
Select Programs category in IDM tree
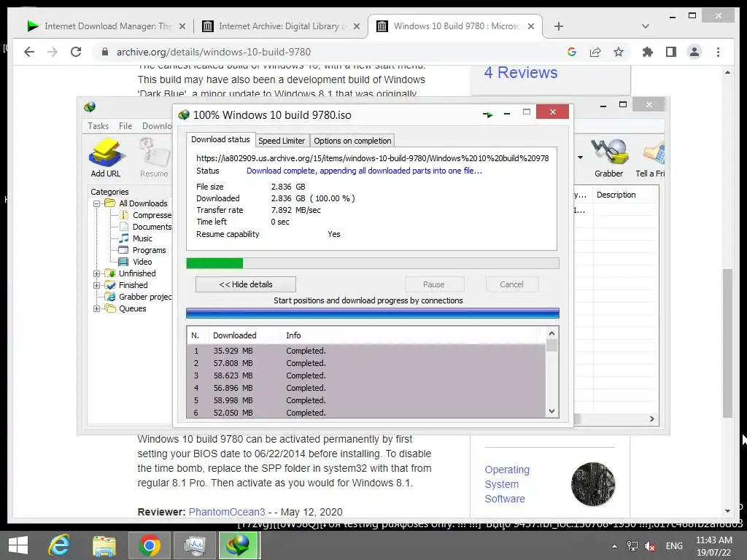pyautogui.click(x=149, y=251)
